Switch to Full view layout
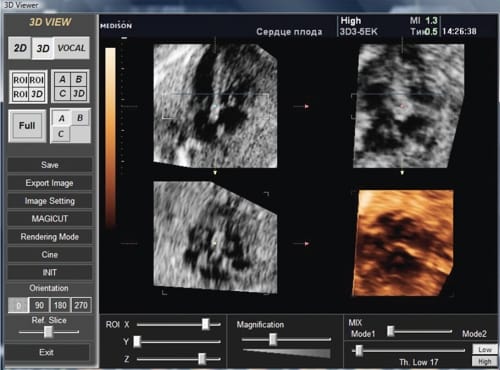Image resolution: width=500 pixels, height=370 pixels. point(27,126)
